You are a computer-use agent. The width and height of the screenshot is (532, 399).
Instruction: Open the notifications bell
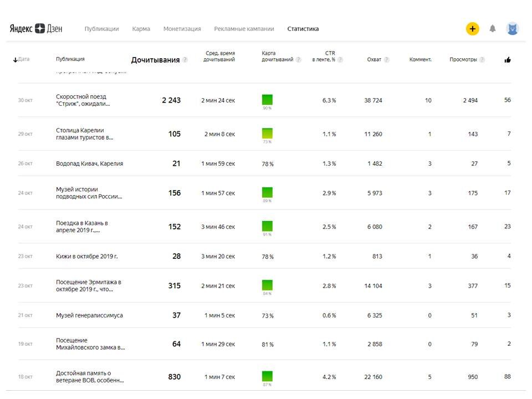[492, 29]
